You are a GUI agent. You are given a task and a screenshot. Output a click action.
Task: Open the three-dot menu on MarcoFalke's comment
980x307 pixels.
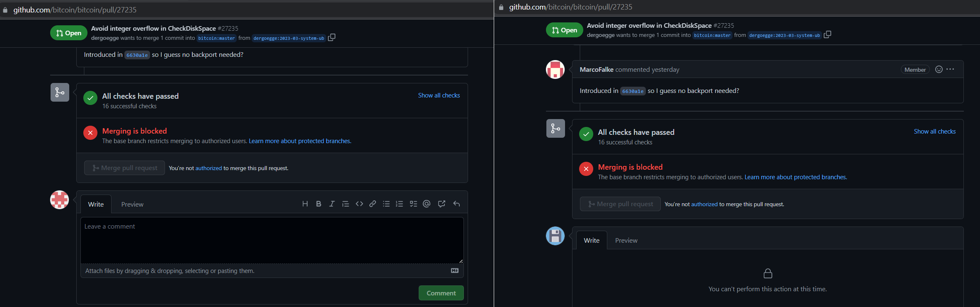click(950, 69)
